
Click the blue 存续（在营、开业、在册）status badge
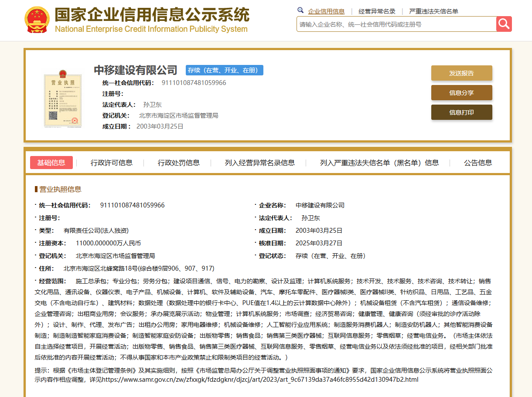click(x=225, y=70)
